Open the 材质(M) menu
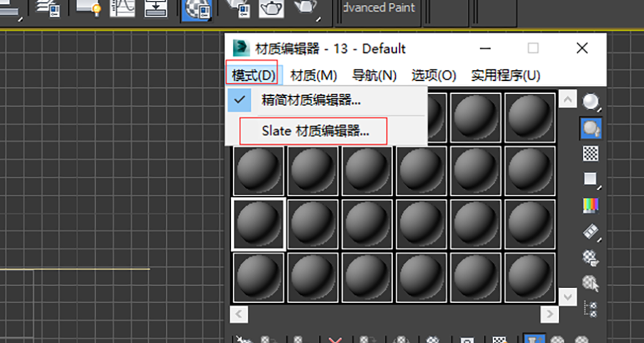This screenshot has width=644, height=343. pos(313,75)
